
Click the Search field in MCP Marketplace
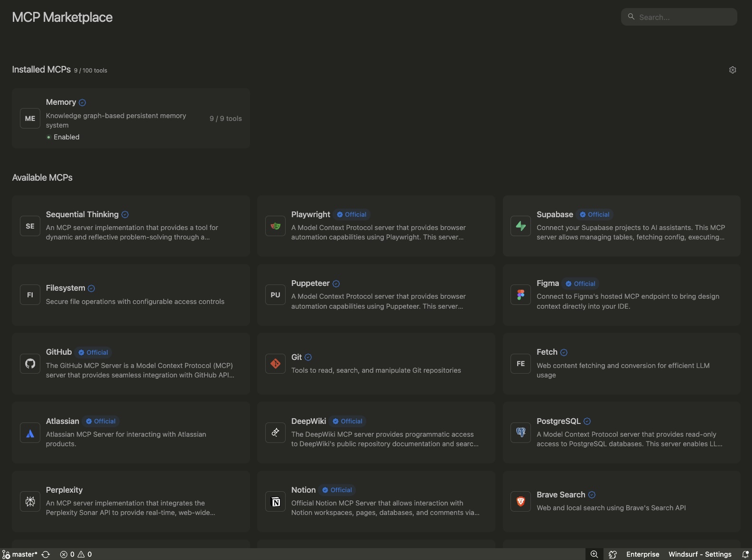679,17
